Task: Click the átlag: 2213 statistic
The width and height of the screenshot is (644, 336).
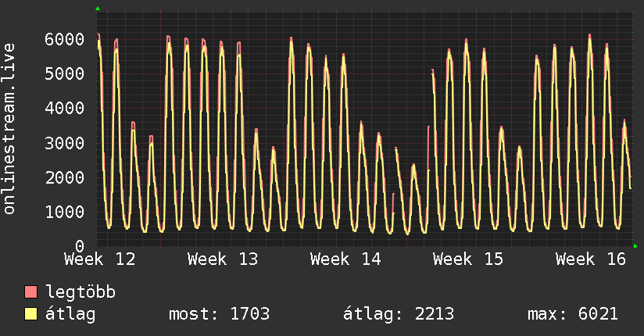Action: tap(399, 314)
